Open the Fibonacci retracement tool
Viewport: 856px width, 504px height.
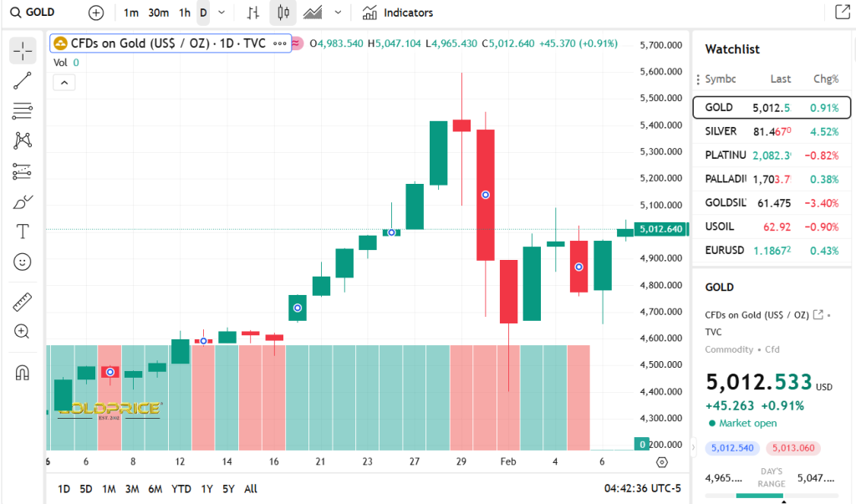point(22,110)
